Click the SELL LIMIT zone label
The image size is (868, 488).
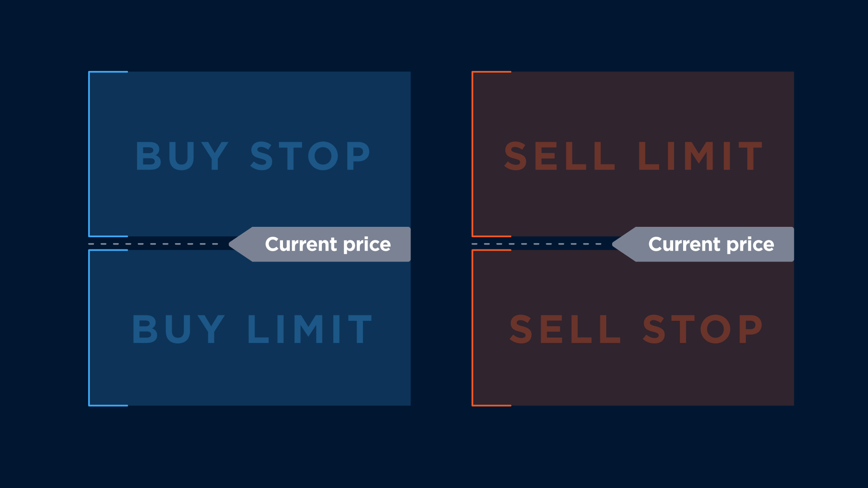(x=633, y=156)
